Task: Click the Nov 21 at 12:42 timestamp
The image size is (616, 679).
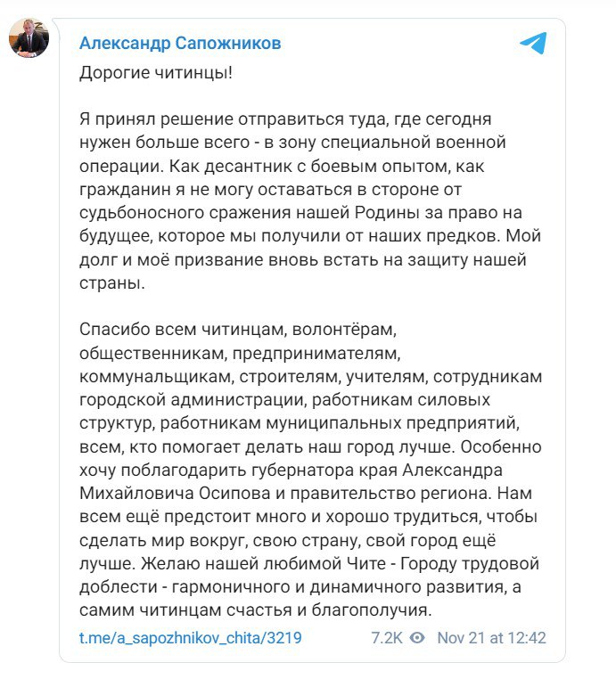Action: [491, 638]
